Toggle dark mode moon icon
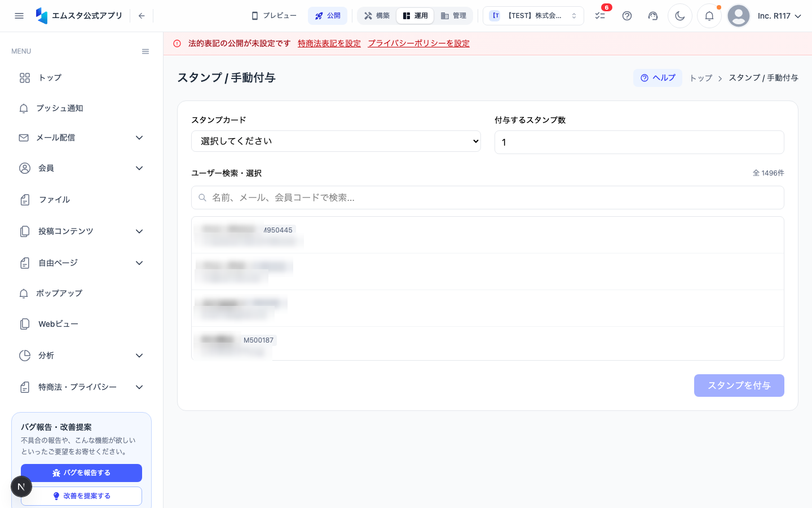Viewport: 812px width, 508px height. click(x=680, y=16)
